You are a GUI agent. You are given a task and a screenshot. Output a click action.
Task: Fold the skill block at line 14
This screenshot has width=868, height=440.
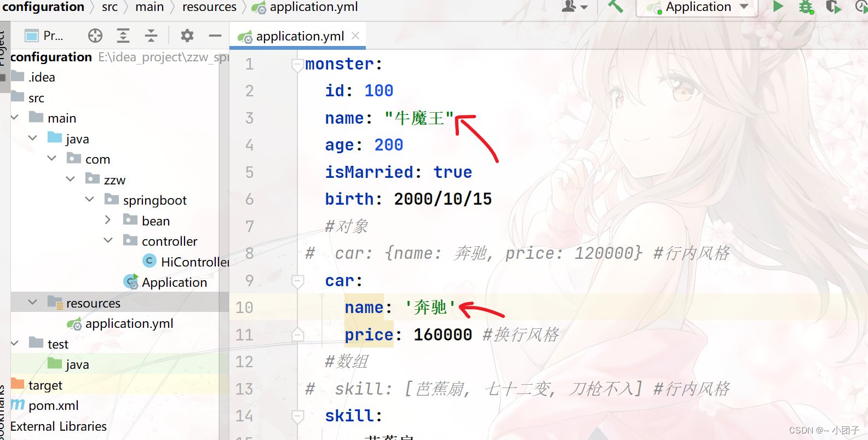[297, 416]
